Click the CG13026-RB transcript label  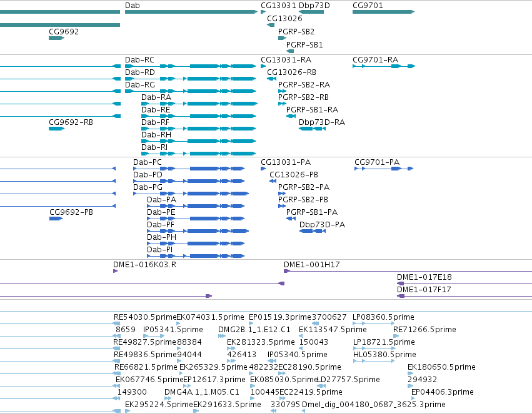(x=291, y=72)
